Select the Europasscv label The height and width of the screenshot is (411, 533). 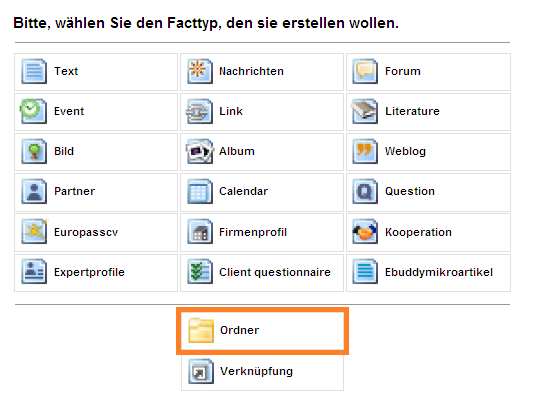[86, 232]
